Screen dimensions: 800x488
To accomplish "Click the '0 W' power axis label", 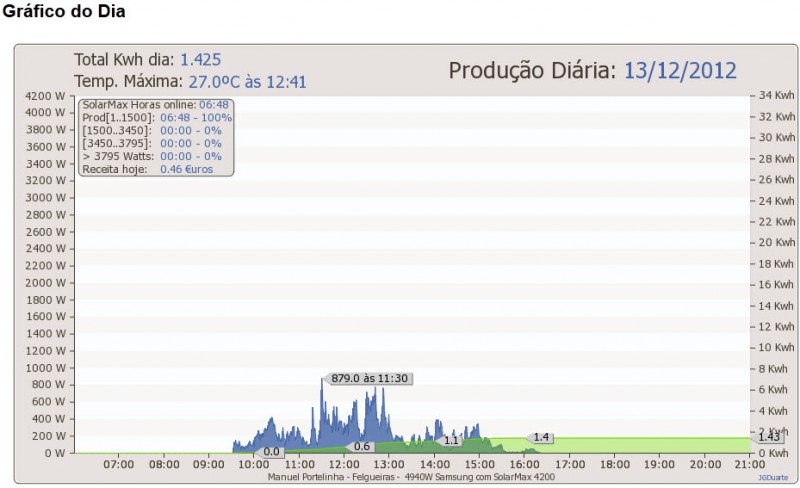I will pyautogui.click(x=54, y=453).
